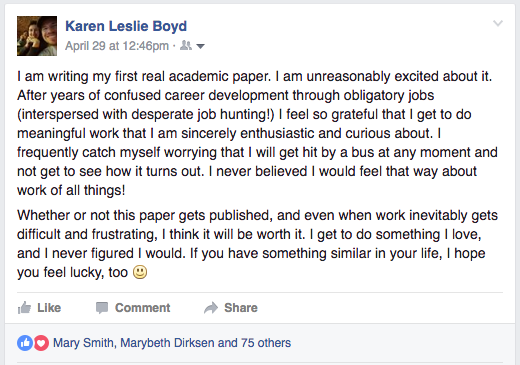Viewport: 520px width, 365px height.
Task: Click the Share button label
Action: (241, 308)
